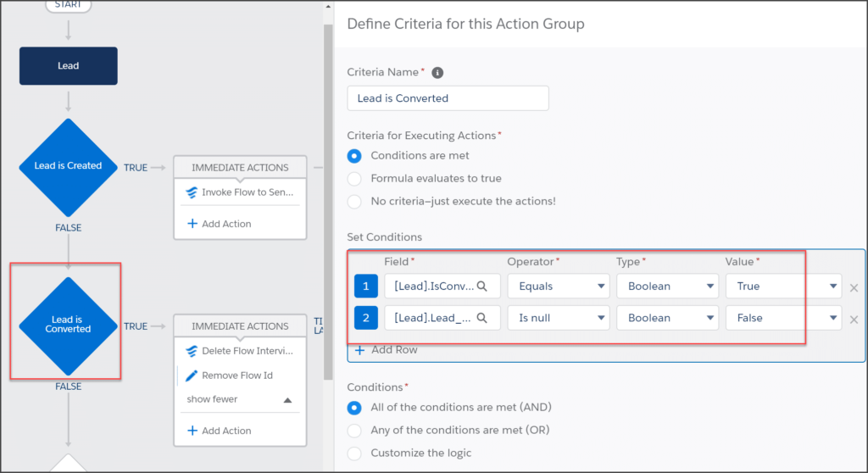Open the False value dropdown
The width and height of the screenshot is (868, 473).
pos(783,318)
